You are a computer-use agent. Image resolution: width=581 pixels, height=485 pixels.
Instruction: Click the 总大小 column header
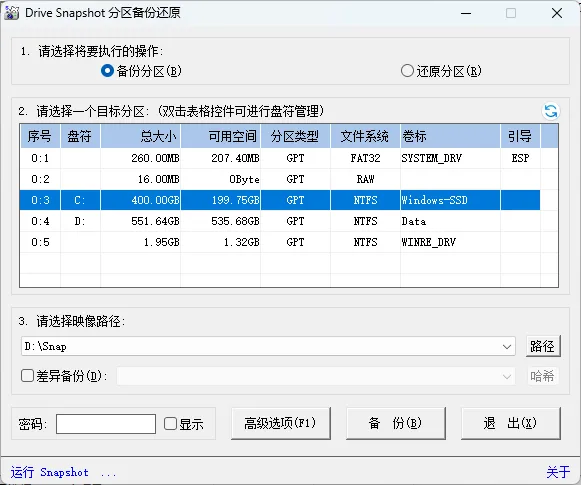coord(140,136)
